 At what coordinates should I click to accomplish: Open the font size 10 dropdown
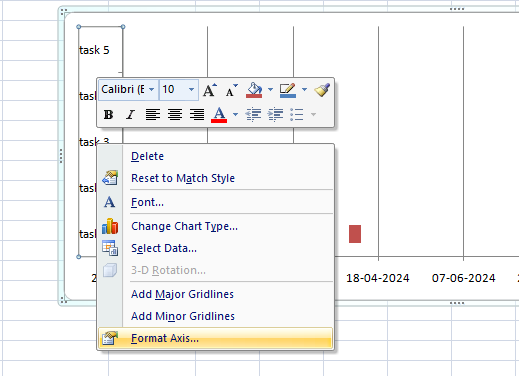coord(191,89)
